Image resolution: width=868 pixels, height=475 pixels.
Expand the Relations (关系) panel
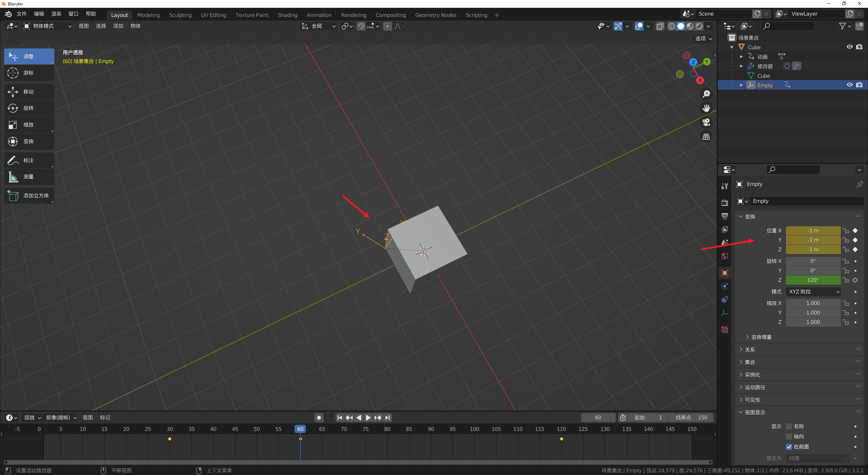pyautogui.click(x=750, y=349)
